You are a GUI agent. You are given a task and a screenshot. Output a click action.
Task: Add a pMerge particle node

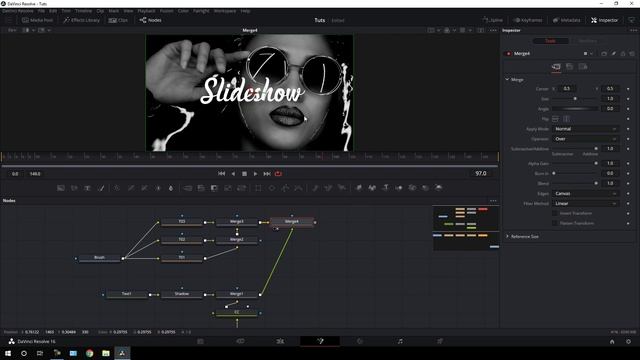(x=328, y=188)
